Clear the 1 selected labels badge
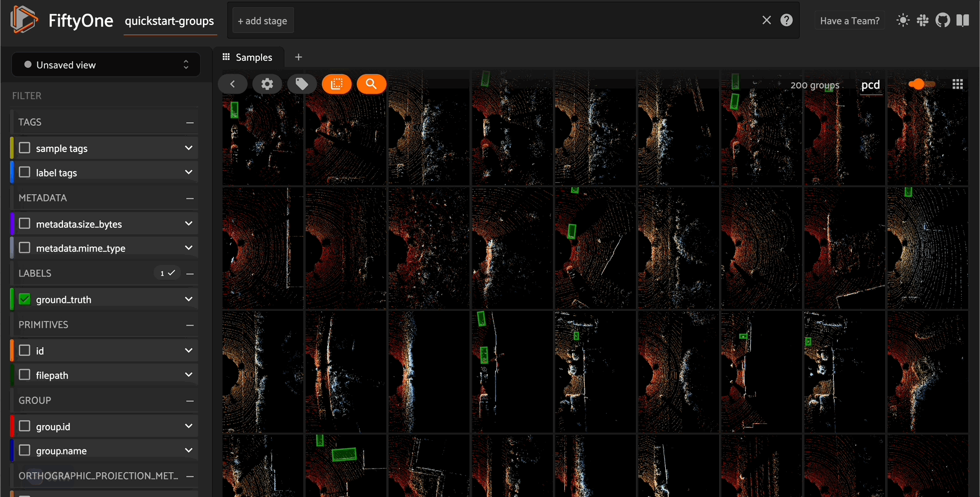 pyautogui.click(x=167, y=273)
